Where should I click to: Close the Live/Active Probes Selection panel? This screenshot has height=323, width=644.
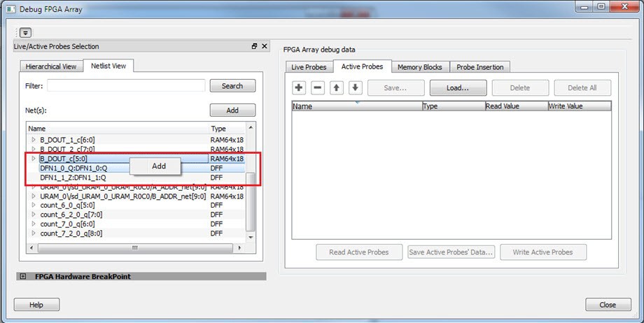pyautogui.click(x=264, y=46)
